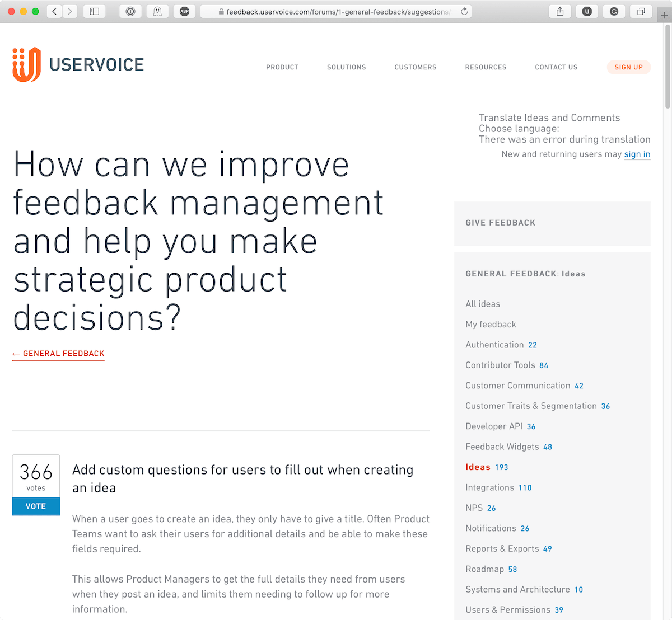Follow the 'sign in' link
This screenshot has height=620, width=672.
pos(637,154)
